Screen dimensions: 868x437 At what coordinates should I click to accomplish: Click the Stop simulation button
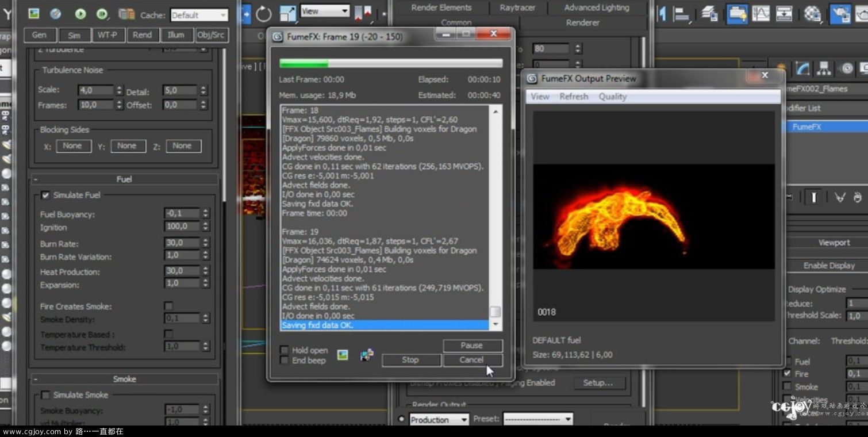click(410, 360)
